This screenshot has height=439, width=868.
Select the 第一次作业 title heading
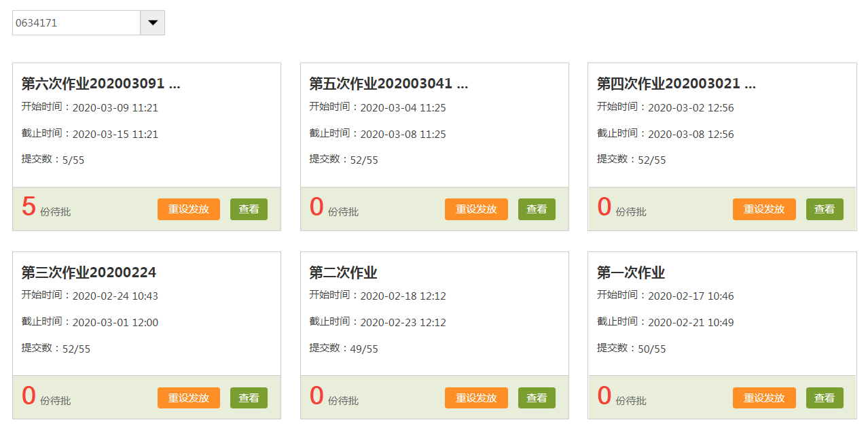[631, 273]
